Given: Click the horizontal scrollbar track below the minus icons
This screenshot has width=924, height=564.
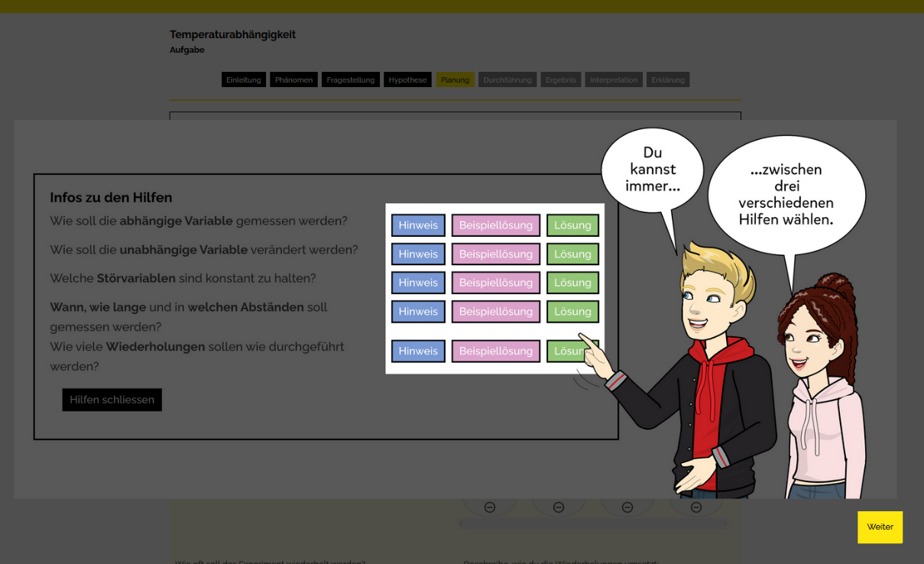Looking at the screenshot, I should coord(592,523).
